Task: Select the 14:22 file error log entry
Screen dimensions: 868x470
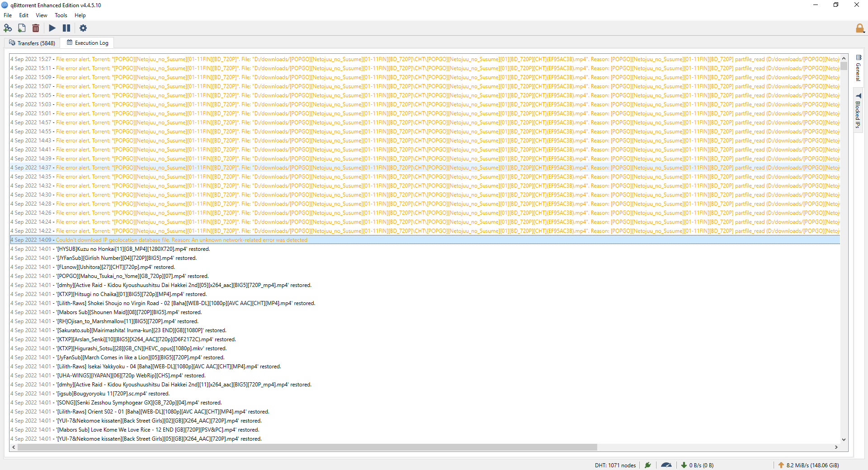Action: [425, 231]
